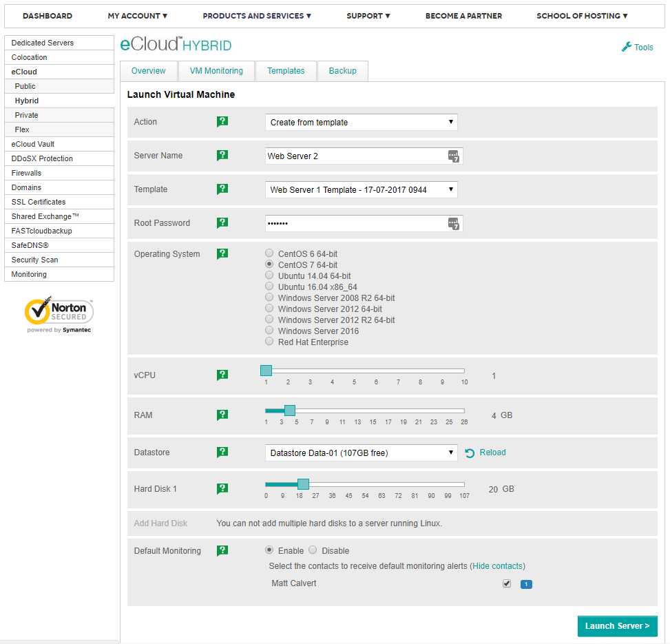Select Windows Server 2008 R2 64-bit
Viewport: 670px width, 644px height.
269,298
